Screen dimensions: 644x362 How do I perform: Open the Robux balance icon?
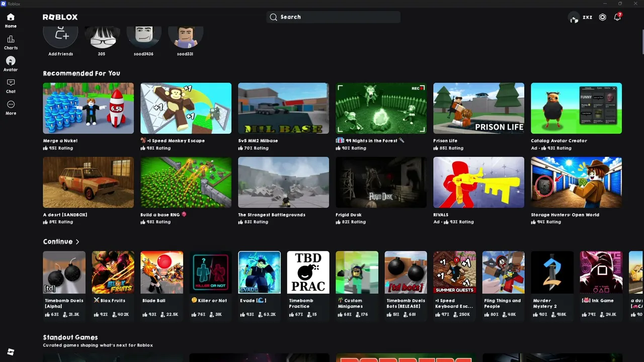coord(602,17)
